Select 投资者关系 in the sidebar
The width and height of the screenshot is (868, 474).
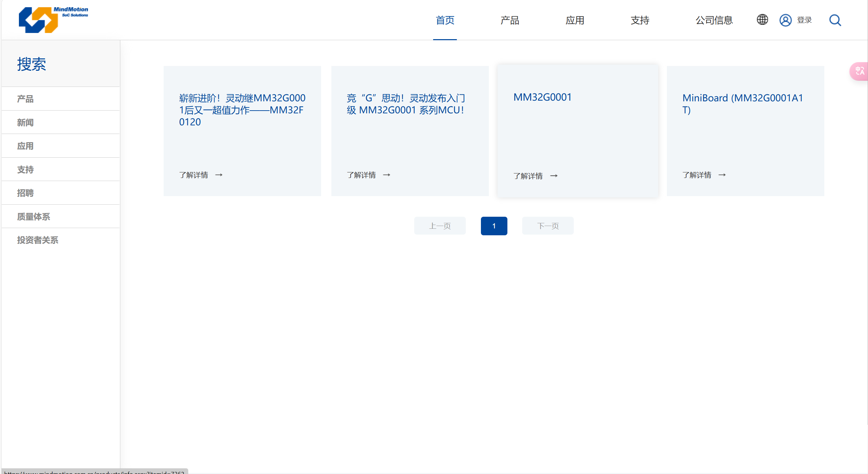[x=38, y=240]
